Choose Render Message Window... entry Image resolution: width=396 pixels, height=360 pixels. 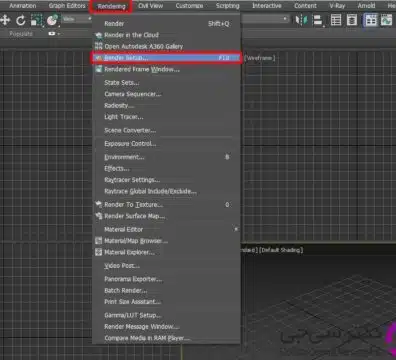[166, 327]
